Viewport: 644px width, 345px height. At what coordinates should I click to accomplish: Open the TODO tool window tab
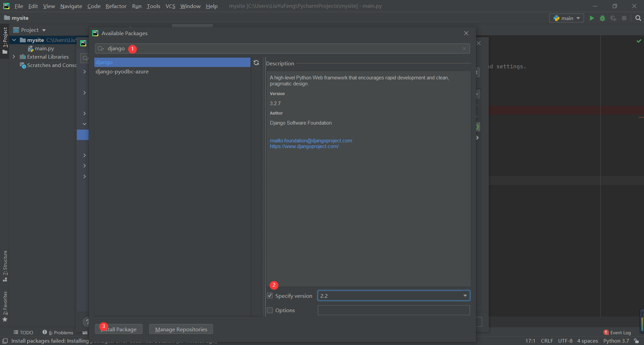coord(23,333)
